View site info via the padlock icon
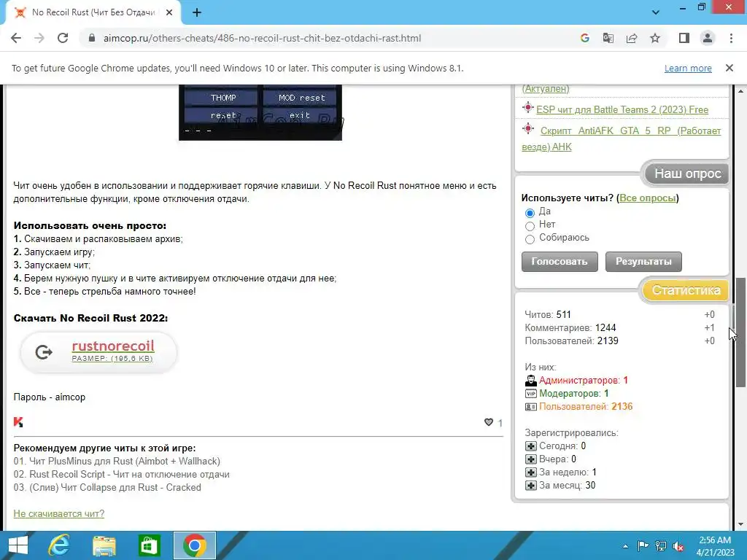Image resolution: width=747 pixels, height=560 pixels. click(x=92, y=38)
